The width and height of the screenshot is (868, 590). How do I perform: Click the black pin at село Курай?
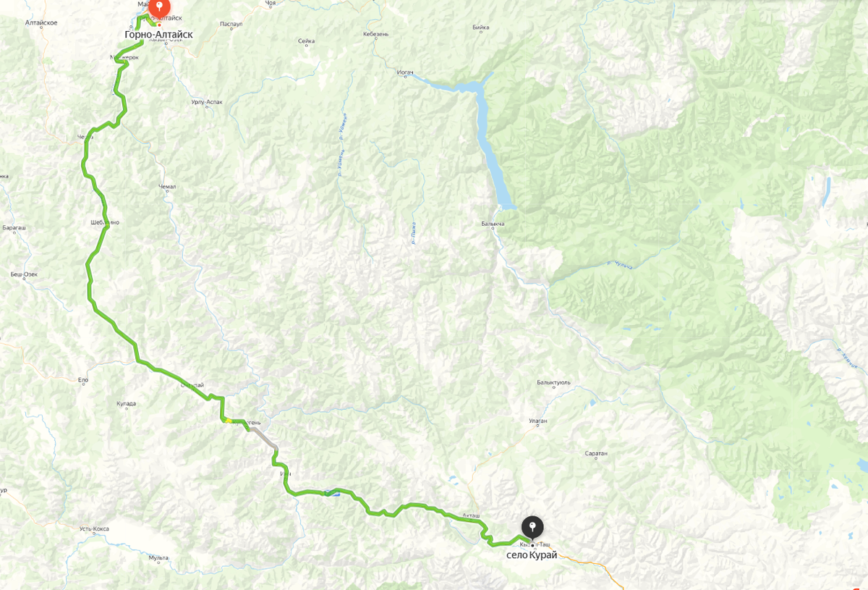point(532,528)
